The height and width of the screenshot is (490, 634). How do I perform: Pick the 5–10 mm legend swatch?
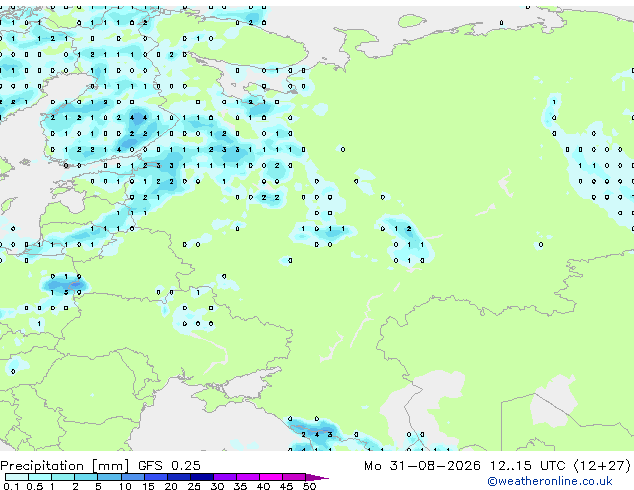click(x=109, y=477)
